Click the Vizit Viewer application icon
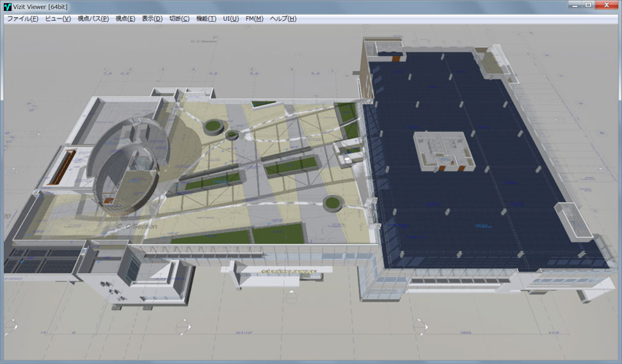 pyautogui.click(x=8, y=6)
